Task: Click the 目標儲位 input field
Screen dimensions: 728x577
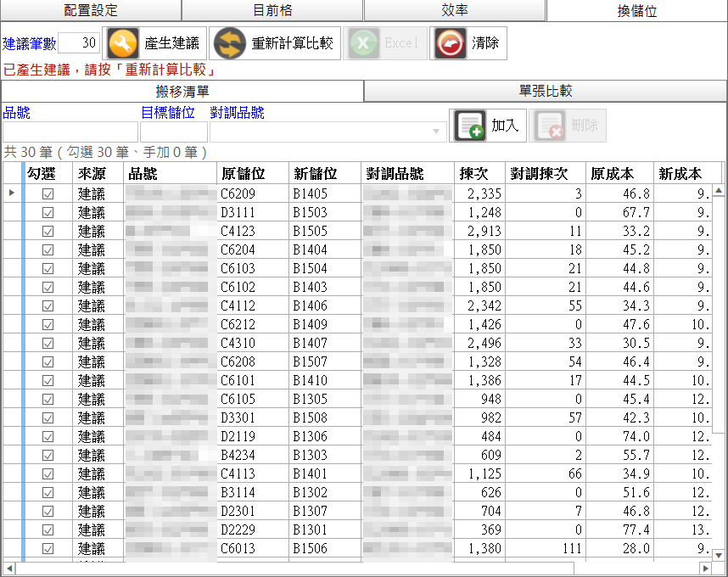Action: (174, 132)
